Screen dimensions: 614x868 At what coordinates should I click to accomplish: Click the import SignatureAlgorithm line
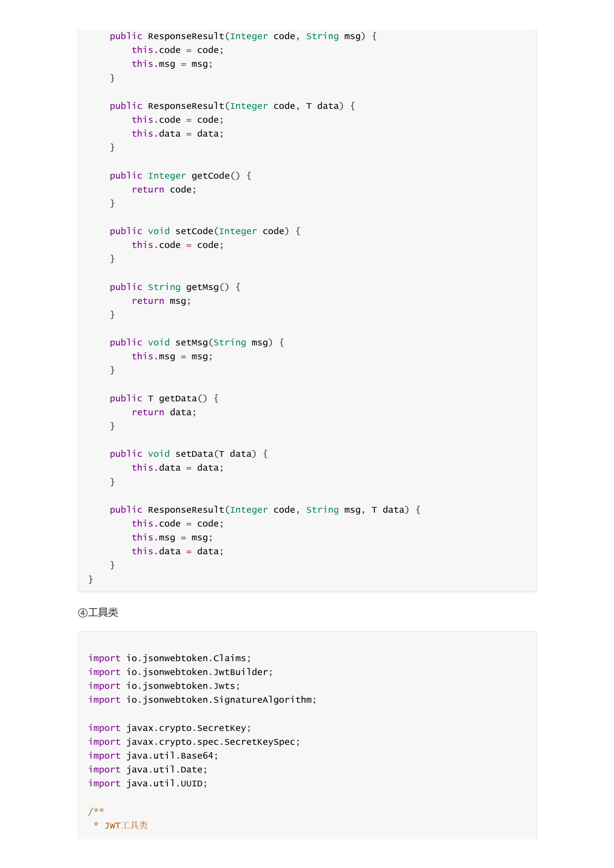click(x=203, y=700)
